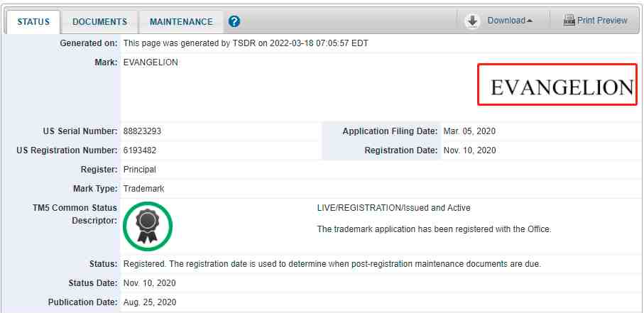Viewport: 644px width, 313px height.
Task: Click the Registration Date value Nov. 10, 2020
Action: coord(469,150)
